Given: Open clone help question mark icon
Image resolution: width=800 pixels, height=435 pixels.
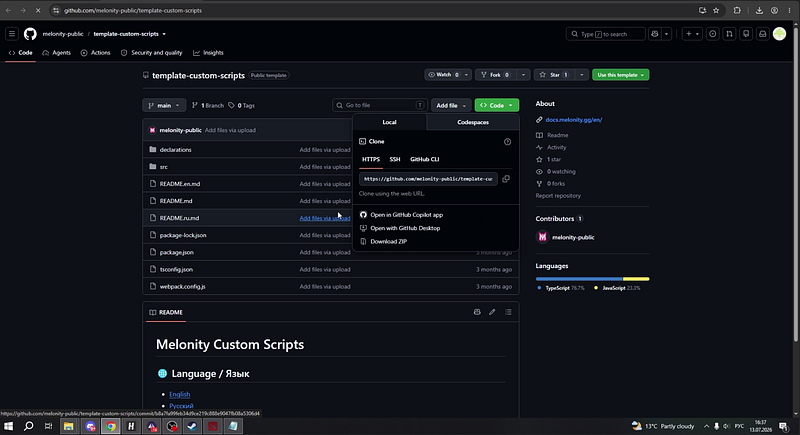Looking at the screenshot, I should [508, 142].
